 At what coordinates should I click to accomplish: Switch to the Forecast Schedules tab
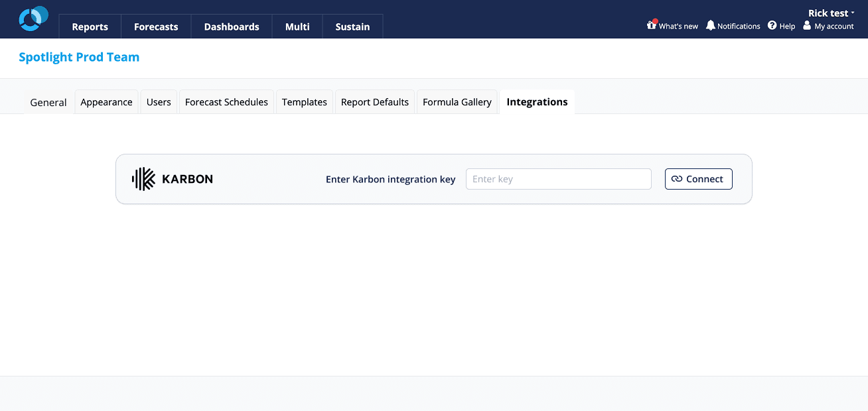click(x=226, y=102)
